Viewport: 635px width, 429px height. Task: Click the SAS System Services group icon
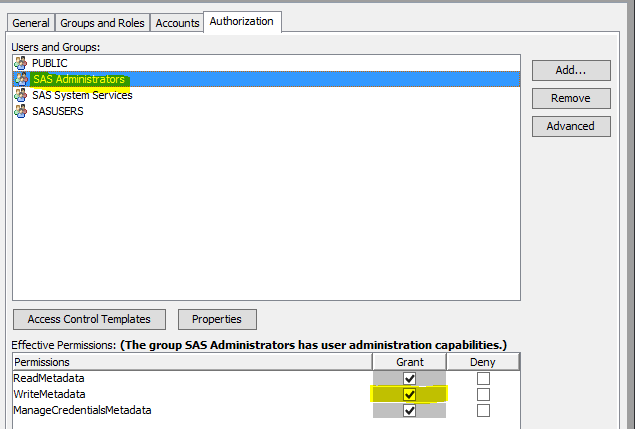pyautogui.click(x=21, y=95)
